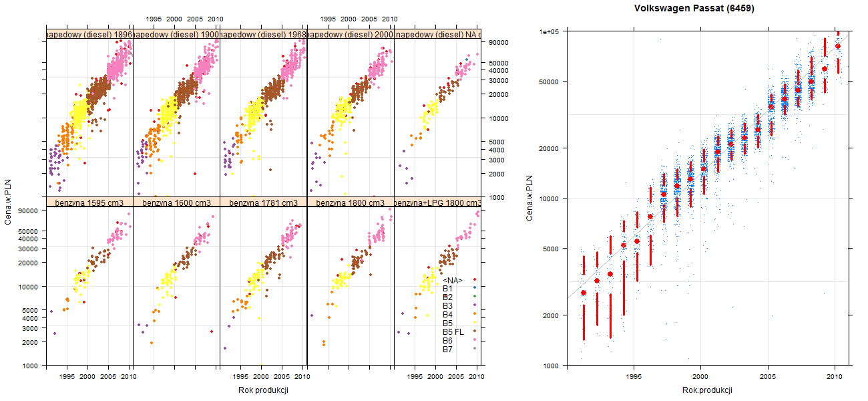Click the "<NA>" legend label
Screen dimensions: 868x401
coord(453,279)
